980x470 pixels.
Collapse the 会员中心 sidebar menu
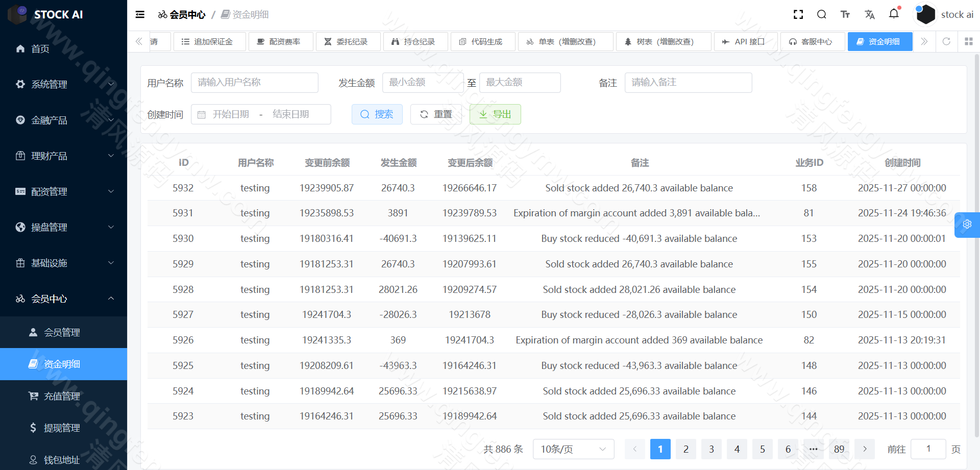[63, 299]
